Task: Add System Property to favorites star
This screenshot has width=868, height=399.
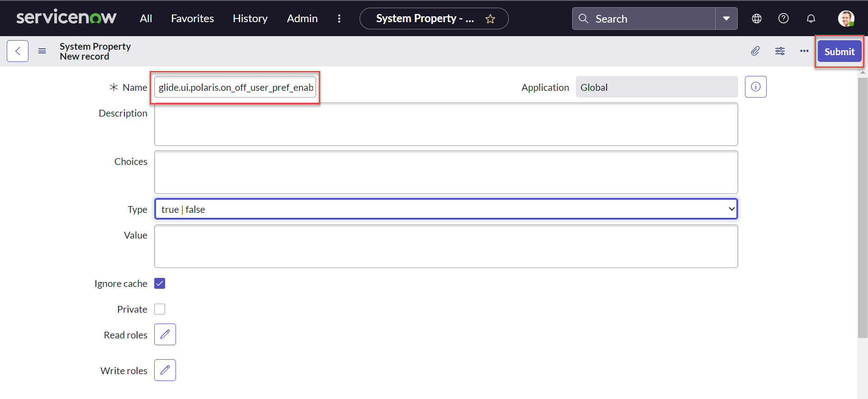Action: (490, 19)
